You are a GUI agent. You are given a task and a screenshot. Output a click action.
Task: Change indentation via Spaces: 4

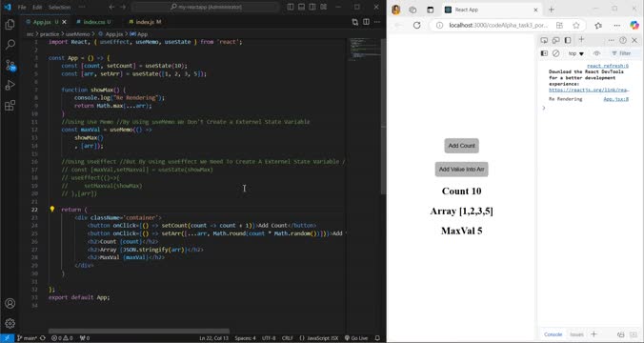click(x=245, y=338)
